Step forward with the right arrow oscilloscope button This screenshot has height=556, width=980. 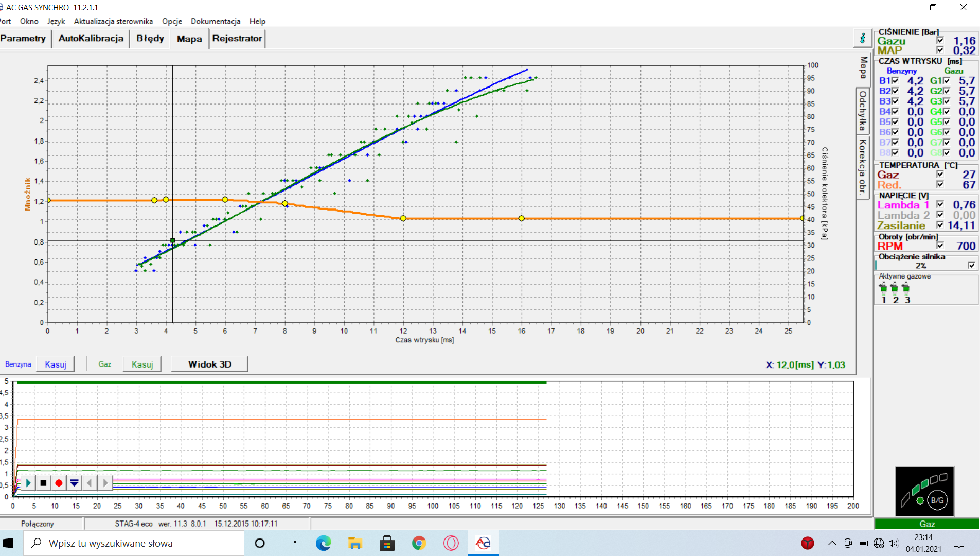pos(105,483)
